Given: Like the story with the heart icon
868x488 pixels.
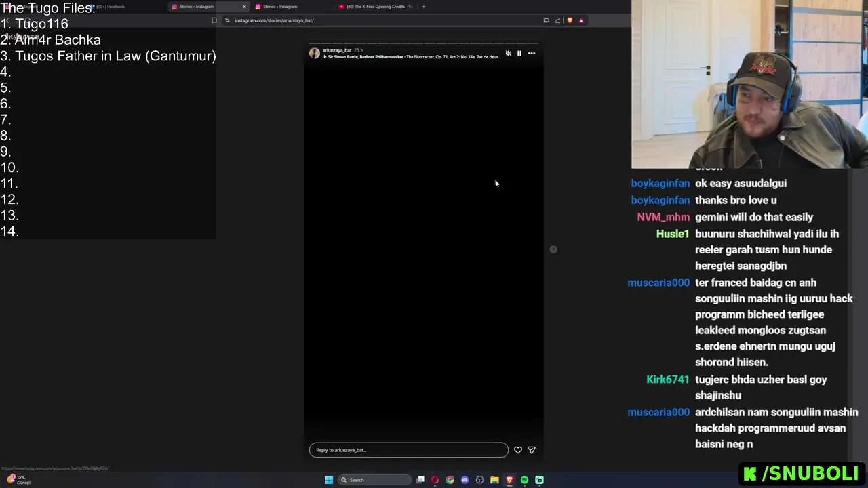Looking at the screenshot, I should pyautogui.click(x=518, y=450).
